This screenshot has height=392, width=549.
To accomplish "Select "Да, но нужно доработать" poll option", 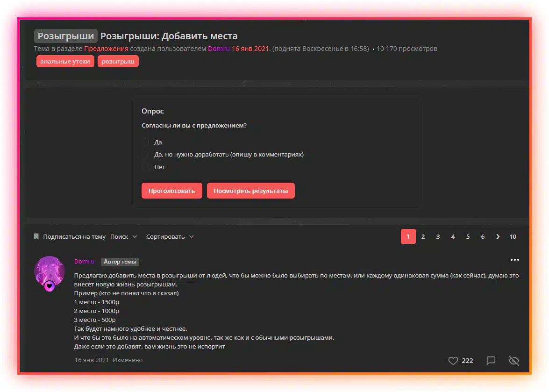I will [146, 155].
